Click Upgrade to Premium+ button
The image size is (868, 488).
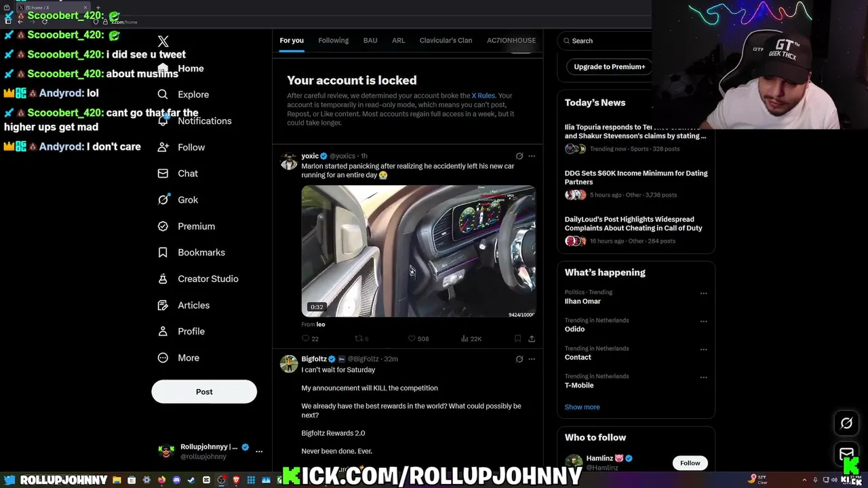click(x=610, y=66)
